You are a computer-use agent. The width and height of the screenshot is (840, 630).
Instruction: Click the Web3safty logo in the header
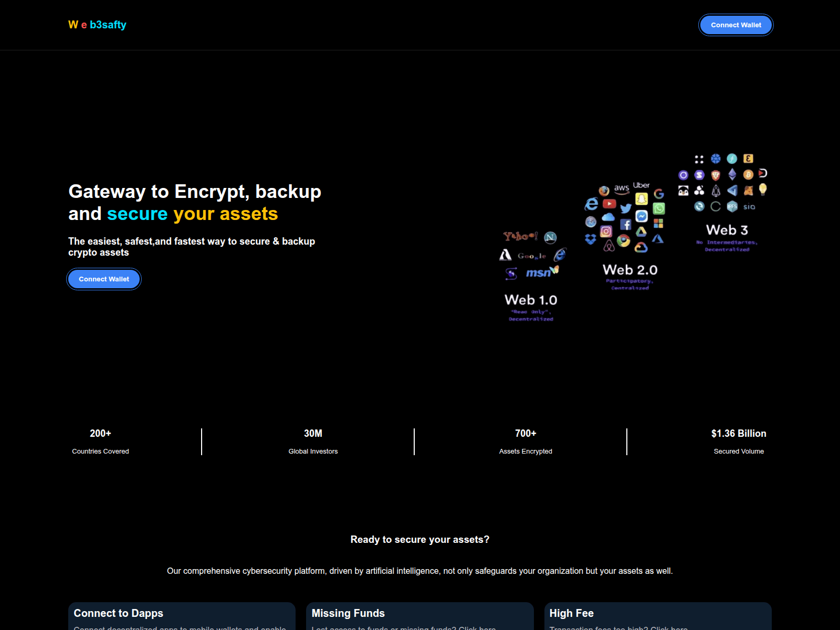(97, 25)
